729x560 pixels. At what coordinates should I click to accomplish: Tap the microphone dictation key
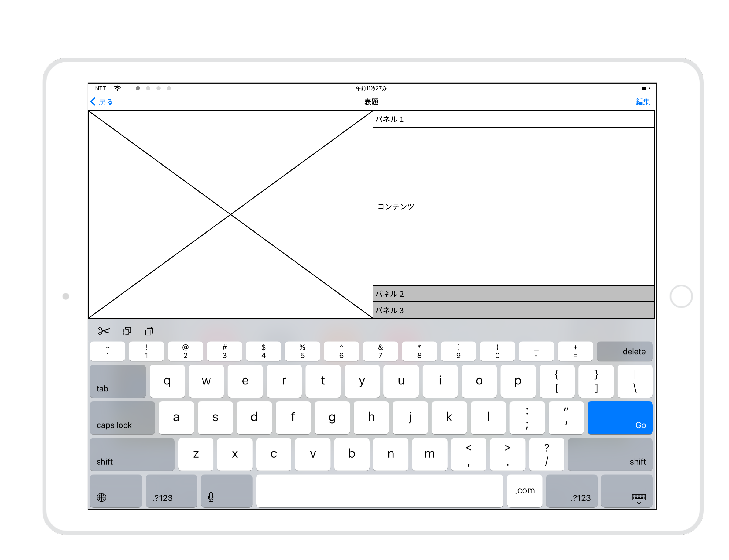226,491
